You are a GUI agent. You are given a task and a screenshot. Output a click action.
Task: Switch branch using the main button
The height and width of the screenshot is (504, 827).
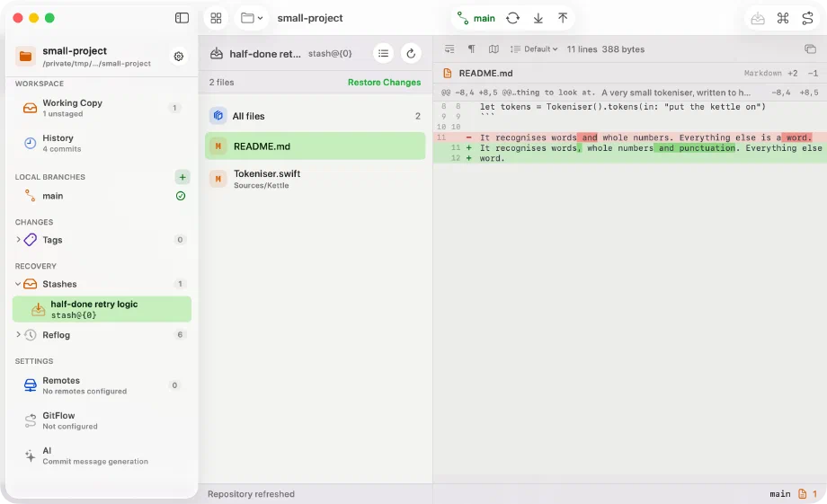[476, 19]
